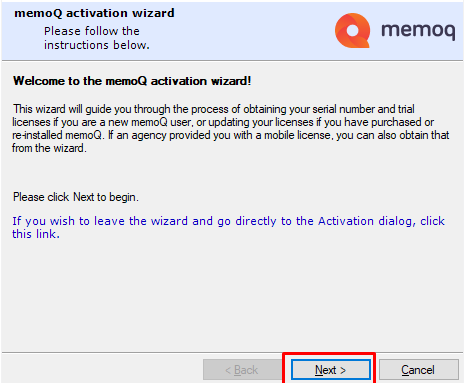Cancel the activation wizard
The height and width of the screenshot is (383, 466).
coord(418,369)
